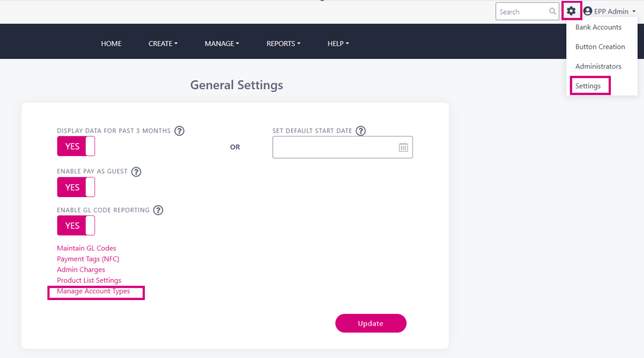The image size is (644, 358).
Task: Open the Payment Tags (NFC) link
Action: (x=88, y=259)
